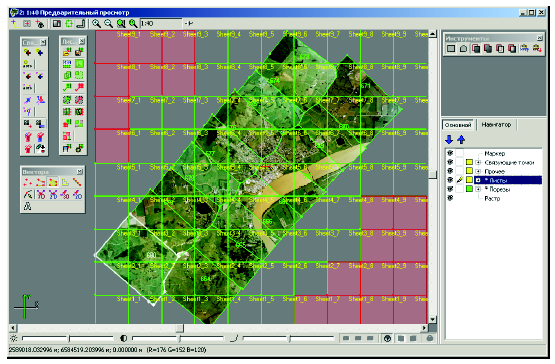
Task: Click the scale field showing 1:40
Action: (x=161, y=23)
